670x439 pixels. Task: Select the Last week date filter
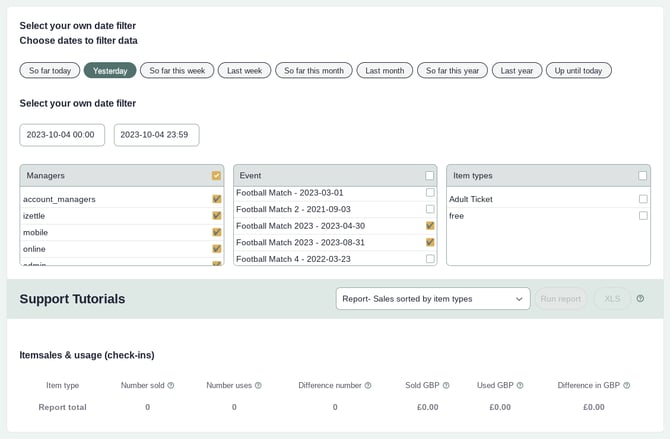[244, 70]
